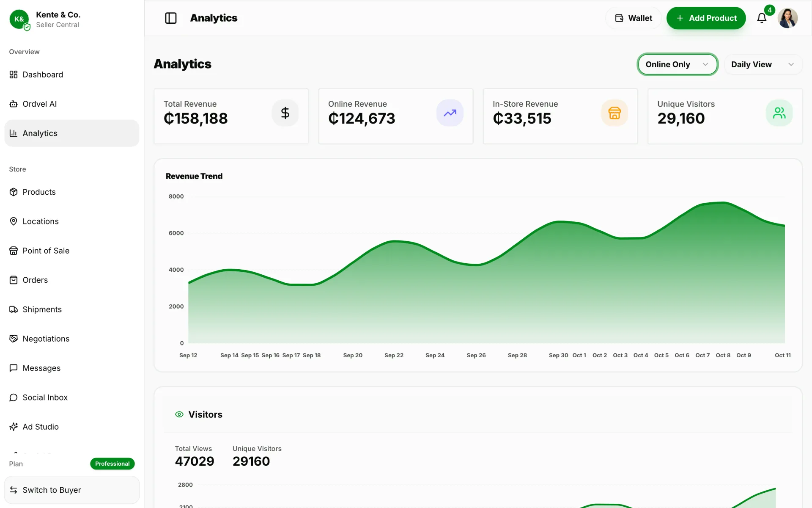Click the Wallet button
The height and width of the screenshot is (508, 812).
tap(633, 18)
